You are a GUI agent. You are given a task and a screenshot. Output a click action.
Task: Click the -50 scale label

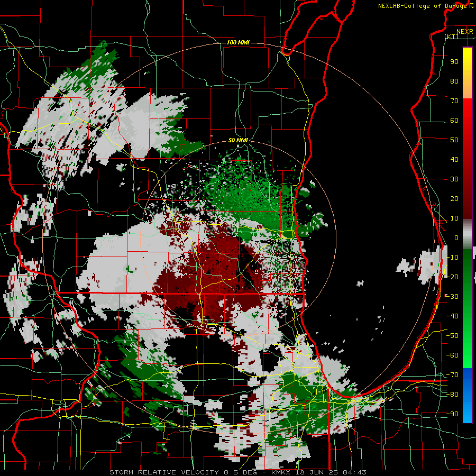click(452, 336)
